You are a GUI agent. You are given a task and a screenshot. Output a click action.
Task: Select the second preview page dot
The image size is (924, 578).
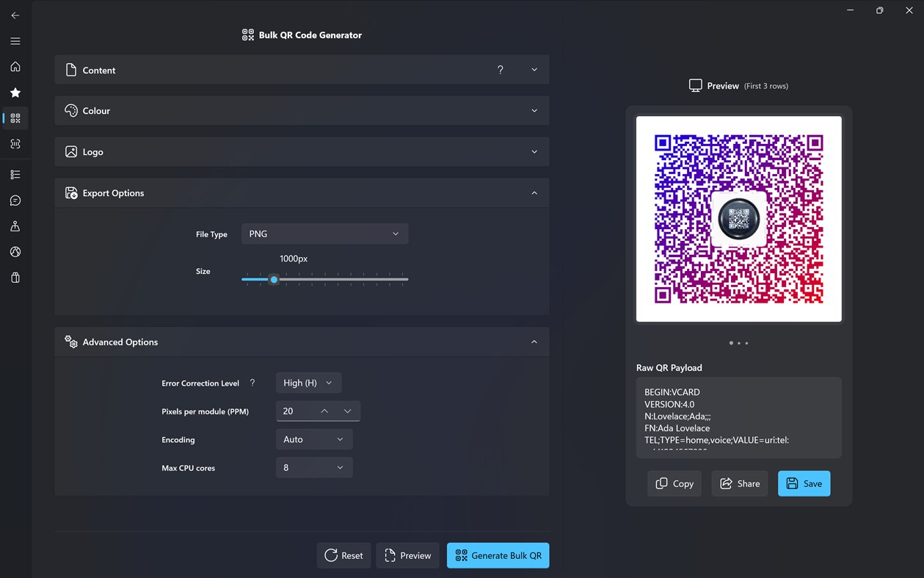coord(738,343)
